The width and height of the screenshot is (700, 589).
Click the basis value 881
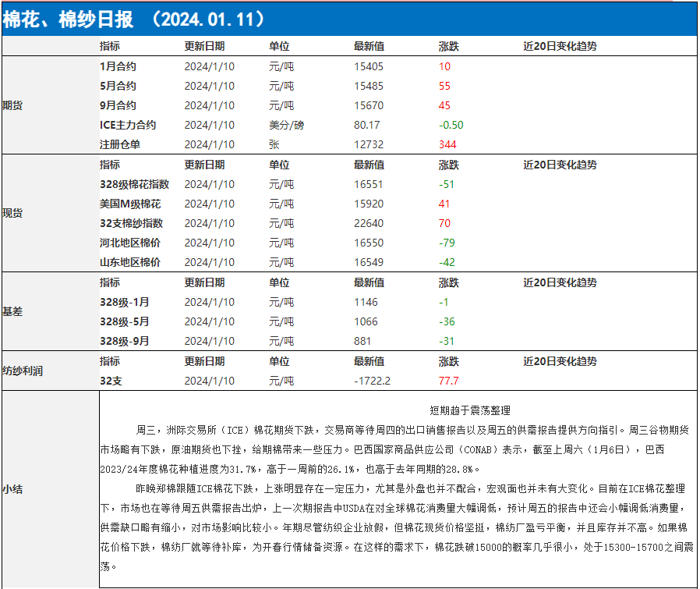[x=362, y=342]
